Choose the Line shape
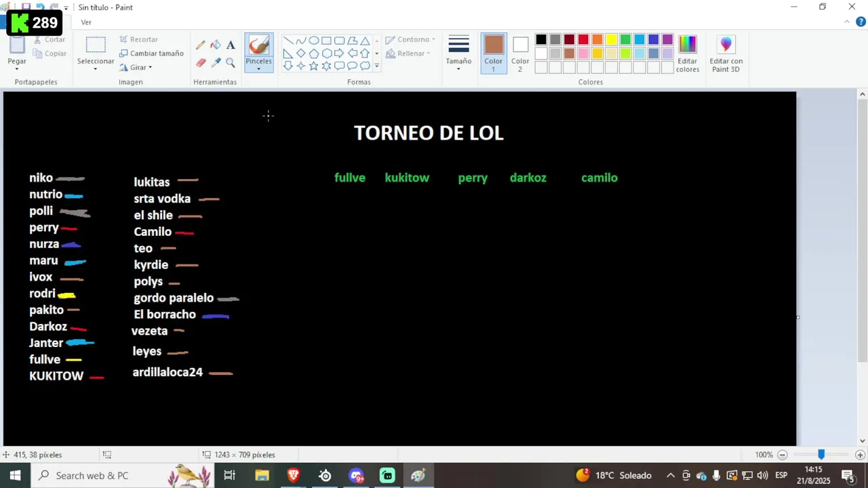868x488 pixels. pyautogui.click(x=288, y=41)
